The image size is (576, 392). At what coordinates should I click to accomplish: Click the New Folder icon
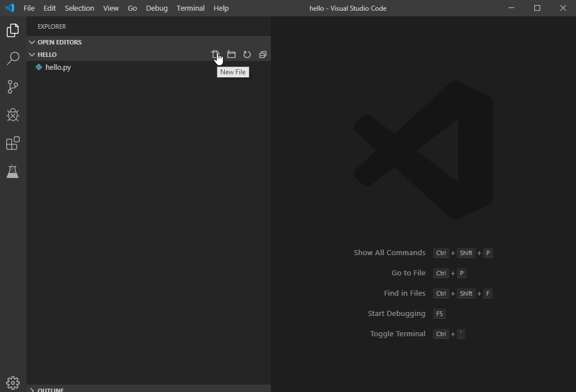(x=231, y=55)
